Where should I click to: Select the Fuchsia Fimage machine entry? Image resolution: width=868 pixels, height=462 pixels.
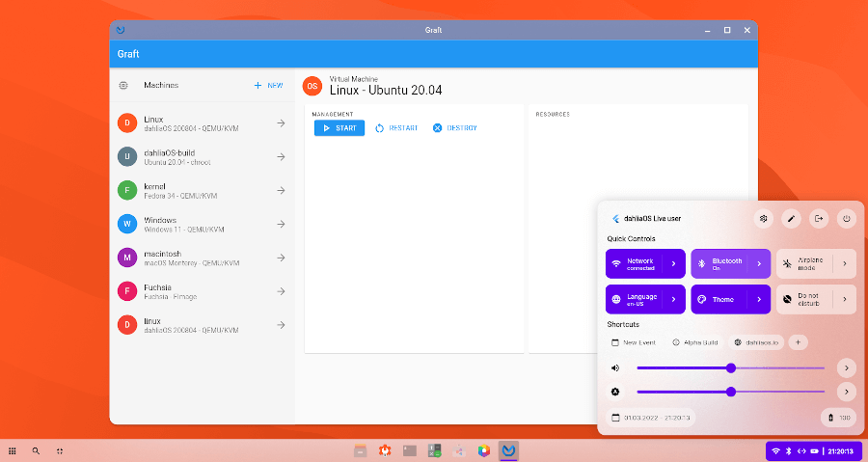click(203, 291)
